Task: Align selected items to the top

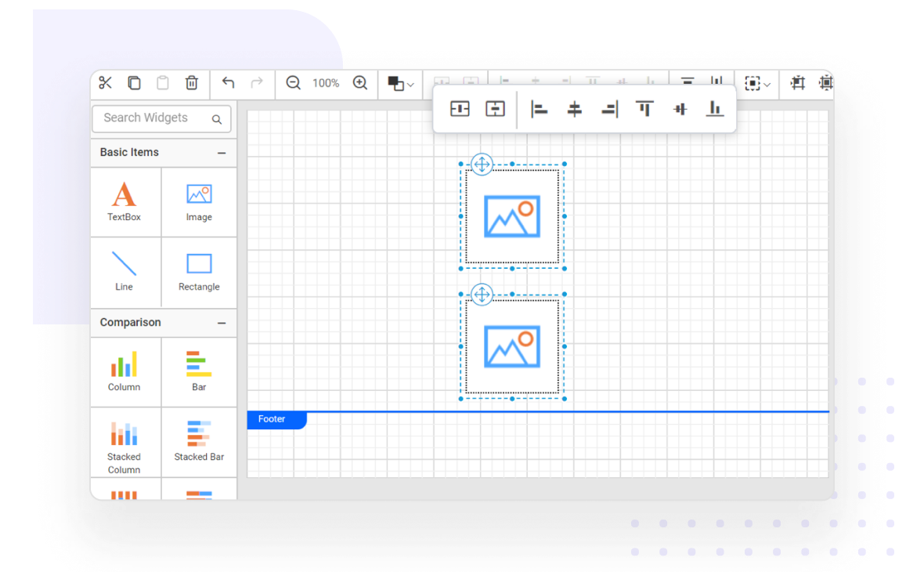Action: click(644, 109)
